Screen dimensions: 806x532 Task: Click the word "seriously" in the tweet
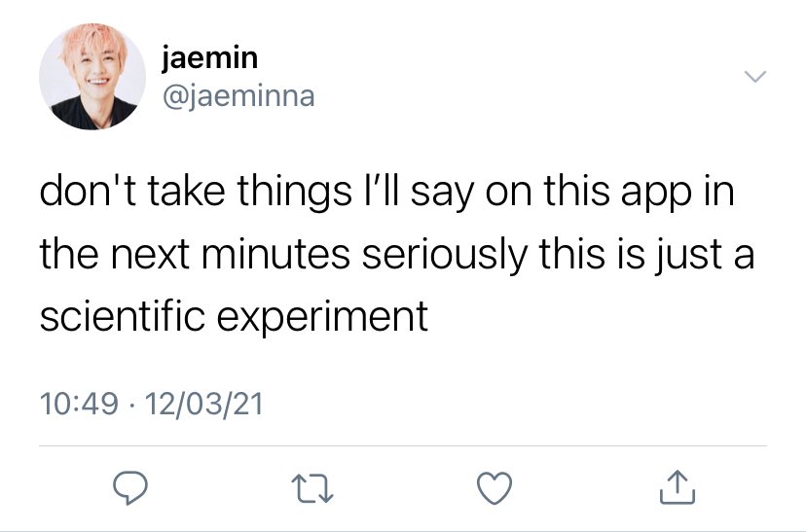tap(445, 255)
